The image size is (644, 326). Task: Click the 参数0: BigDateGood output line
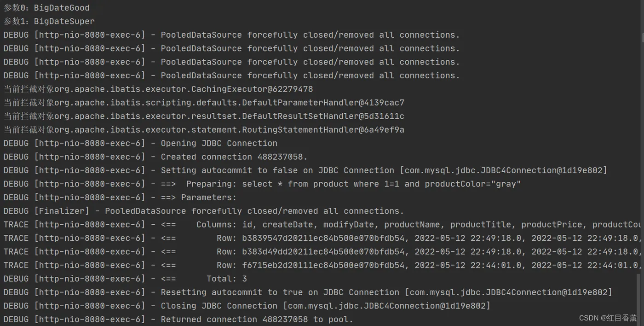pyautogui.click(x=46, y=8)
